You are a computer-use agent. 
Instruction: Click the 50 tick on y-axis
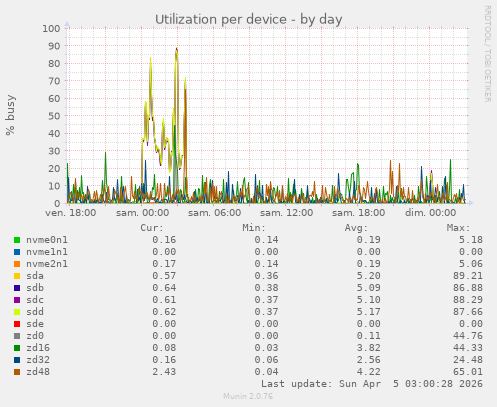[x=54, y=116]
